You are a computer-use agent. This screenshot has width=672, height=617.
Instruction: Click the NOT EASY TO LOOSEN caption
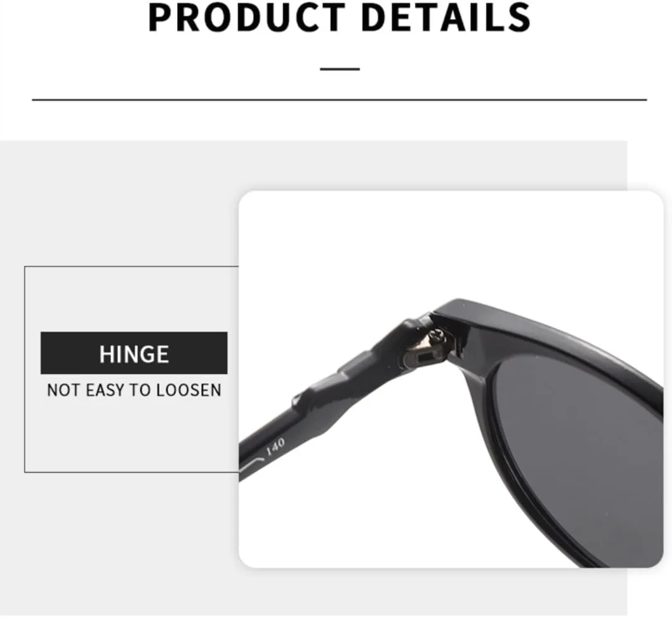tap(134, 390)
